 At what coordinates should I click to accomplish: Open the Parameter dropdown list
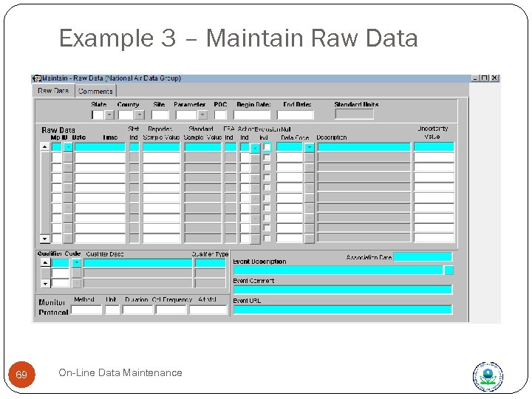202,115
